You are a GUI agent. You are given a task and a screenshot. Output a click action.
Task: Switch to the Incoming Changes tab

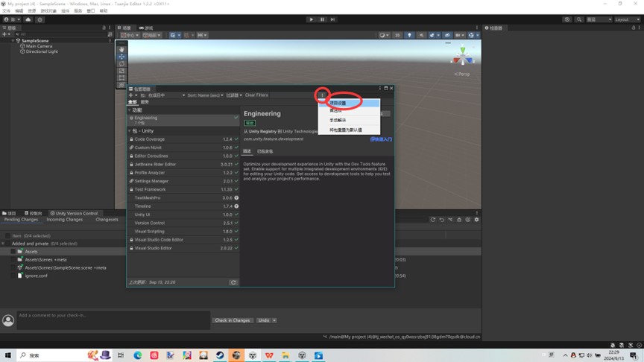(65, 220)
